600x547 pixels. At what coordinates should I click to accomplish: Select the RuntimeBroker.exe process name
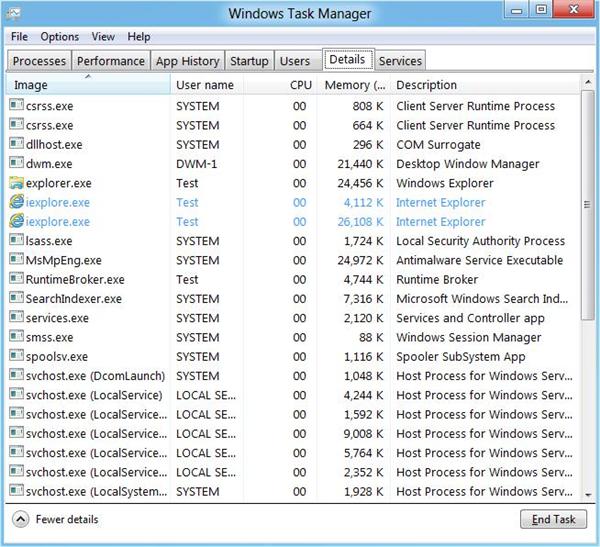pos(75,279)
